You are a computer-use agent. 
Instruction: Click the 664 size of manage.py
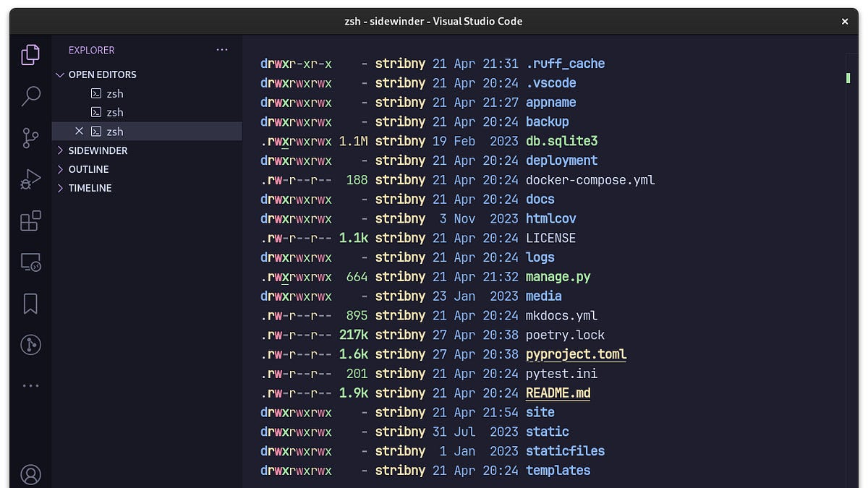point(357,277)
